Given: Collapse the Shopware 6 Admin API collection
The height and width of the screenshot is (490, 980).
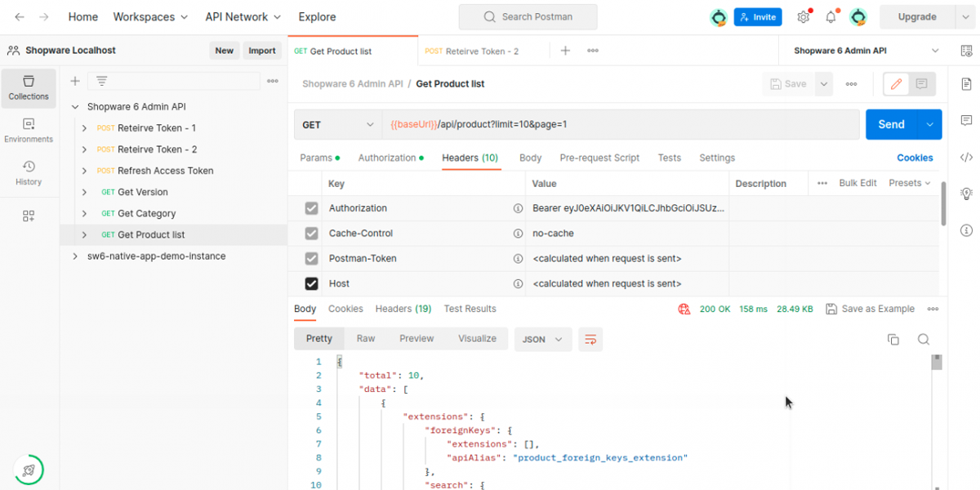Looking at the screenshot, I should click(75, 107).
